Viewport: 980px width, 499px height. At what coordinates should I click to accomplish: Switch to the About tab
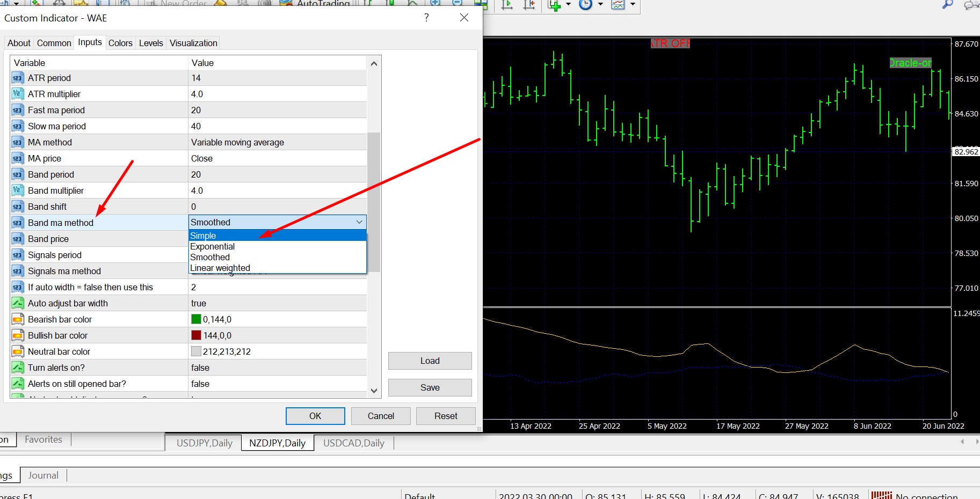19,43
